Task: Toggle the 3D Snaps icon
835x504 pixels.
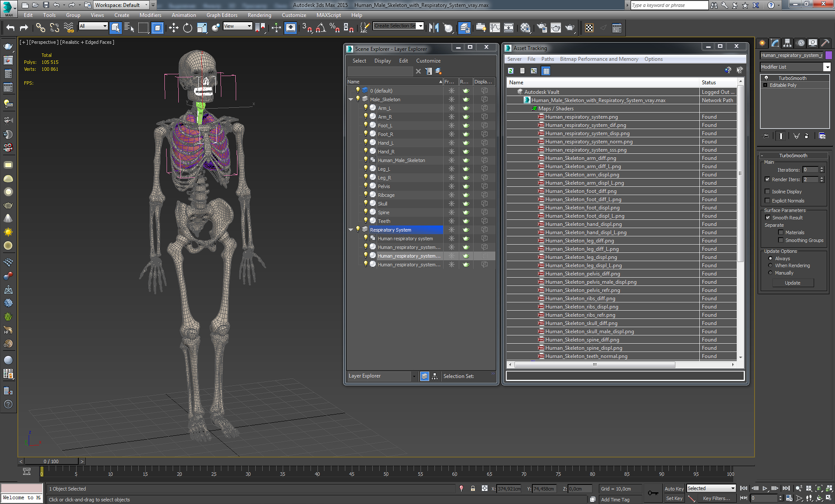Action: click(307, 28)
